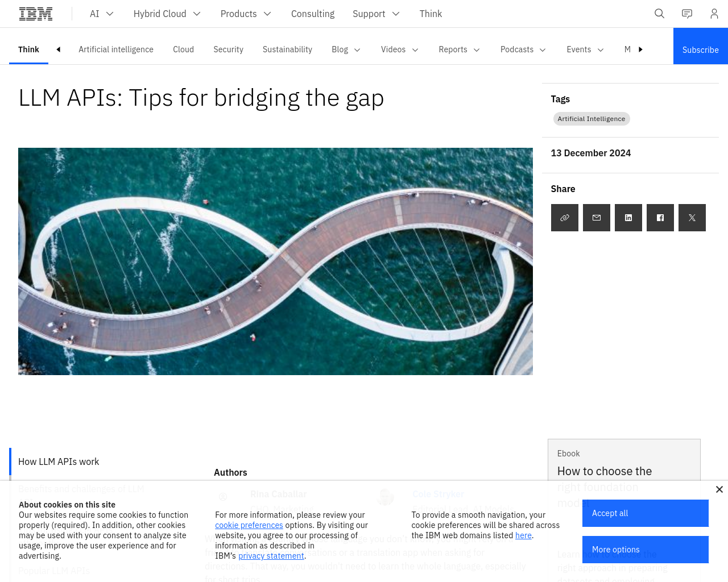Go to Artificial intelligence section

(x=116, y=49)
